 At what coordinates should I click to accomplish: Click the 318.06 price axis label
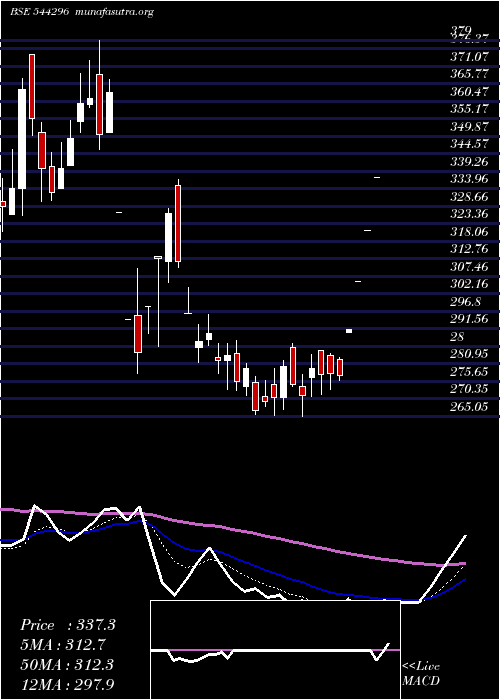point(469,231)
